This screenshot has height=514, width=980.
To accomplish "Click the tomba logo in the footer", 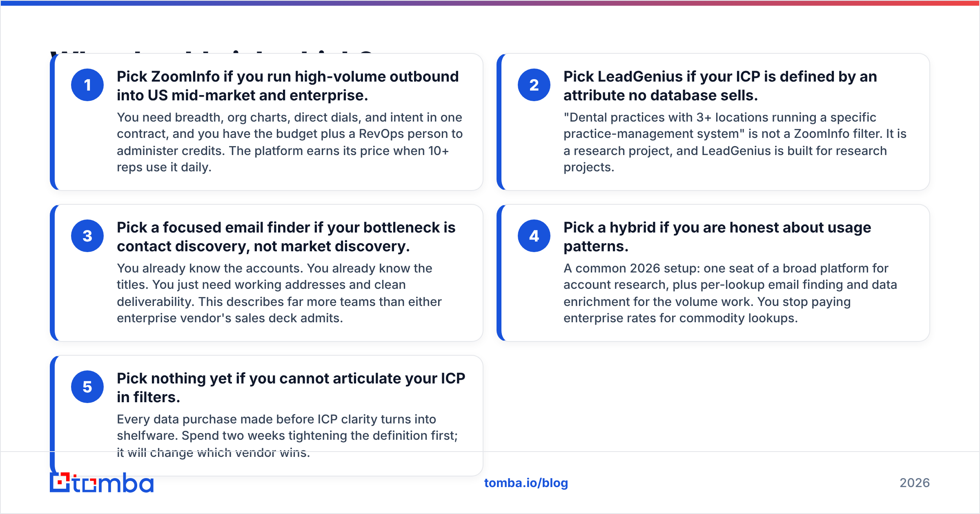I will 102,483.
